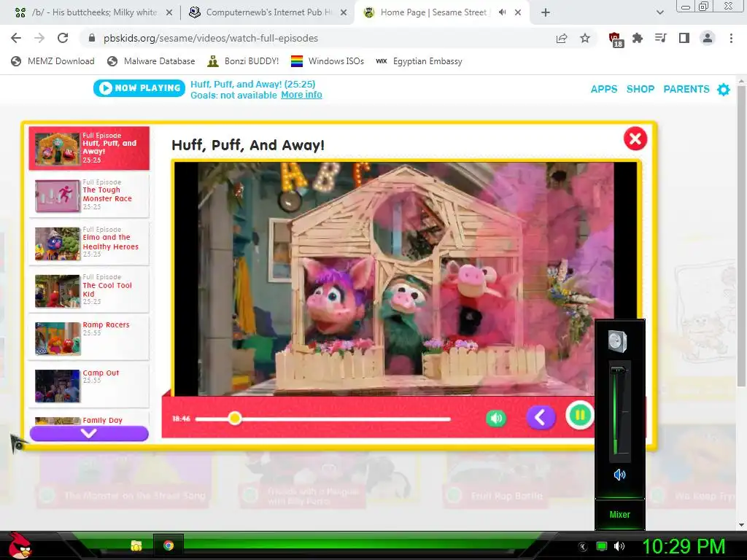Open the Malware Database bookmark
The width and height of the screenshot is (747, 560).
151,61
